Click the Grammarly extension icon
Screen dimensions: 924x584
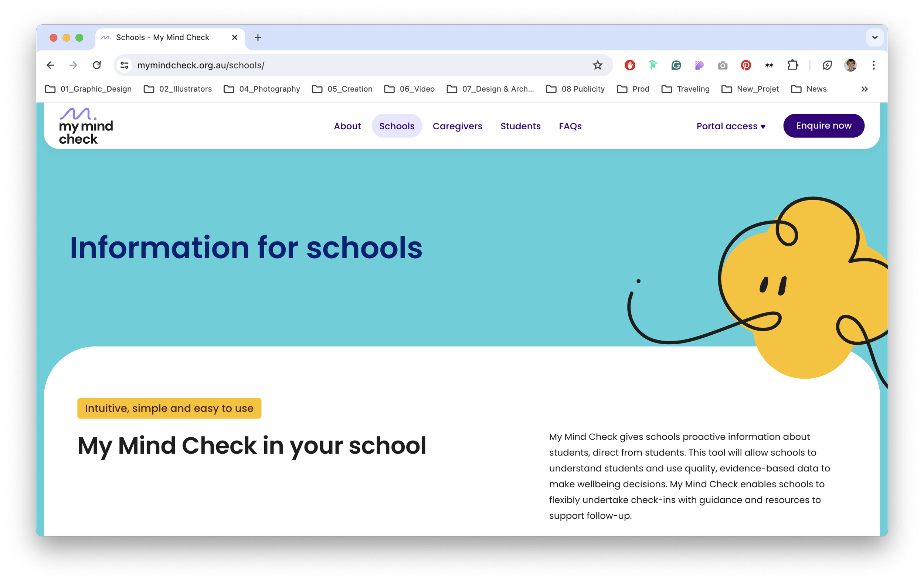pyautogui.click(x=676, y=65)
